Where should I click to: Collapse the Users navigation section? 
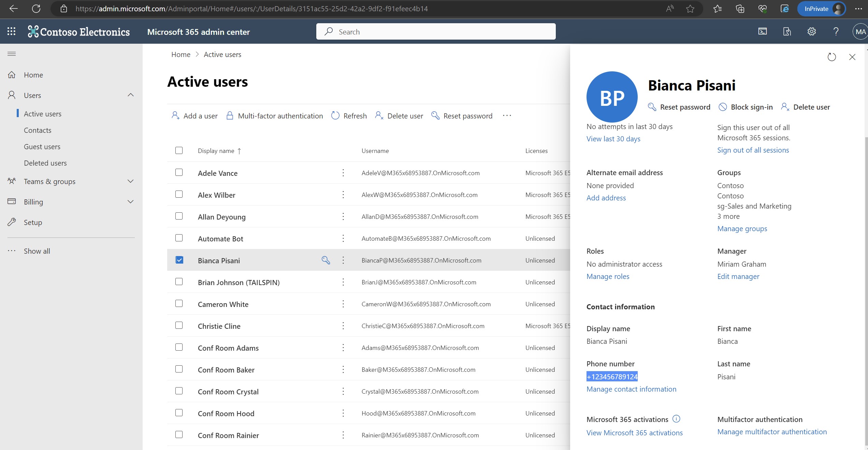[131, 95]
